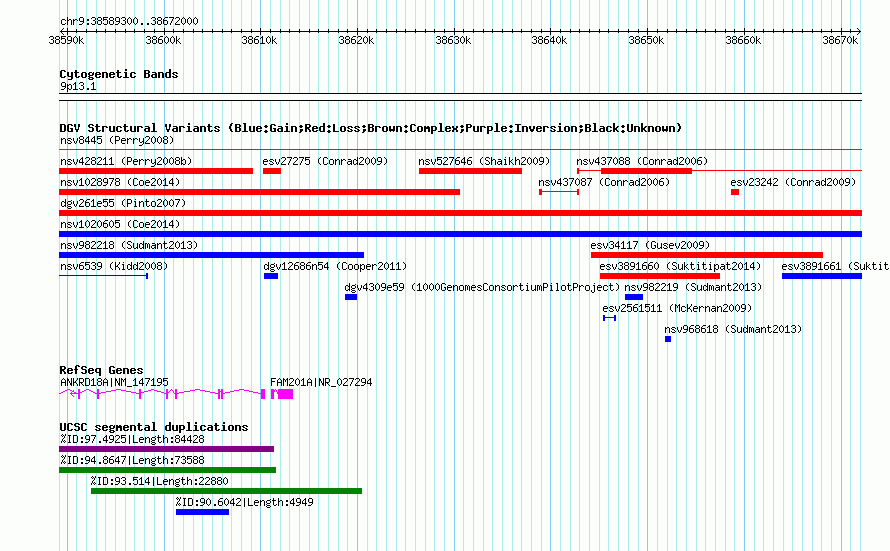Viewport: 890px width, 551px height.
Task: Click the nsv982218 (Sudmant2013) label
Action: pos(129,245)
